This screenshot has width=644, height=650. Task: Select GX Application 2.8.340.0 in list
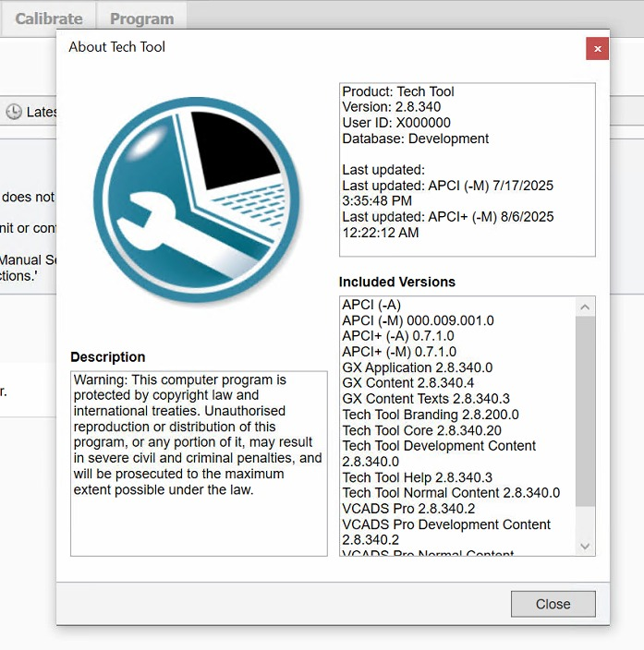pos(418,367)
